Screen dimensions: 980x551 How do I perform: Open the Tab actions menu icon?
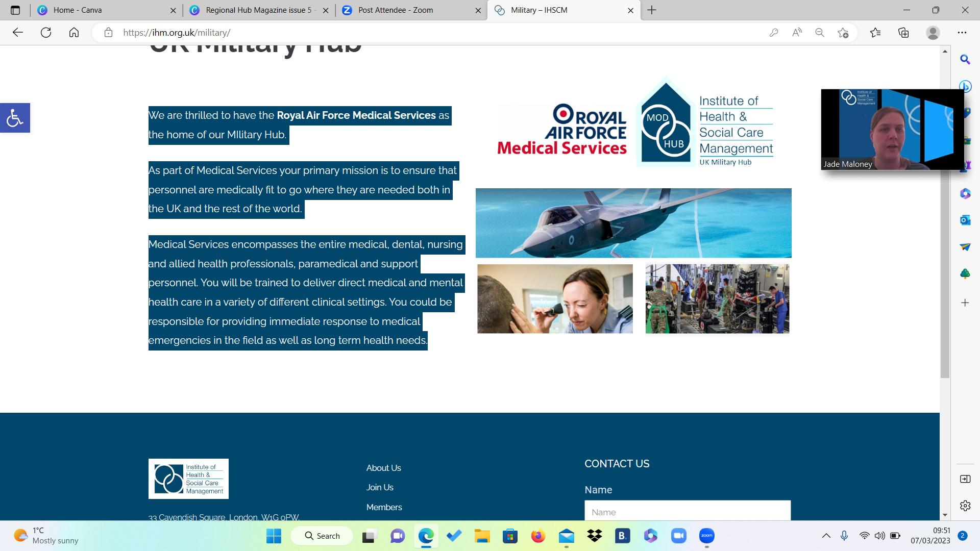[x=15, y=10]
